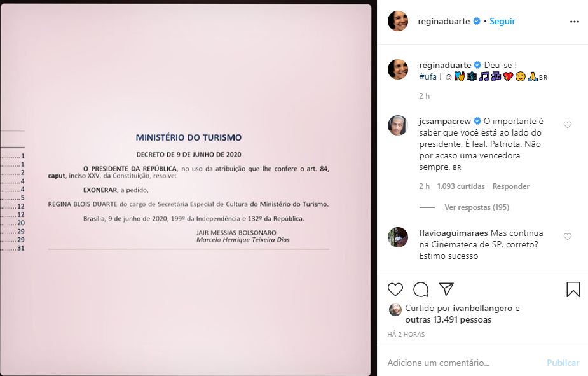Click flavioaguimaraes's avatar picture
Screen dimensions: 588x376
tap(398, 237)
